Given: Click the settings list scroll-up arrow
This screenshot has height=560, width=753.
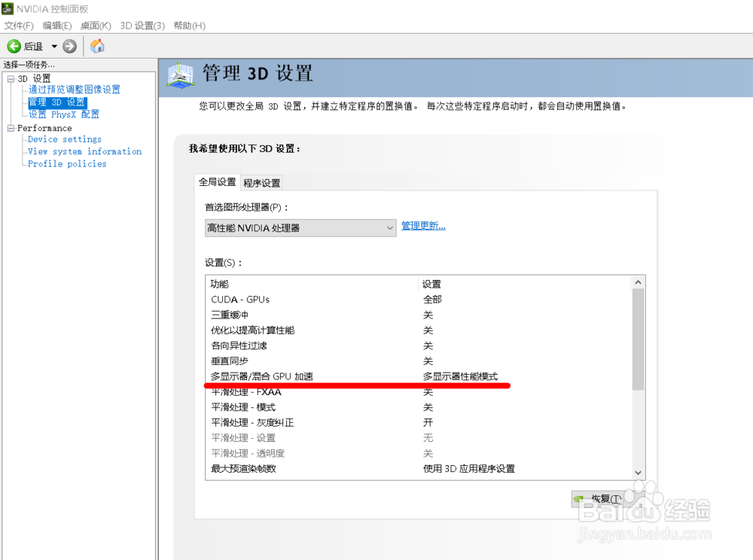Looking at the screenshot, I should (x=638, y=283).
